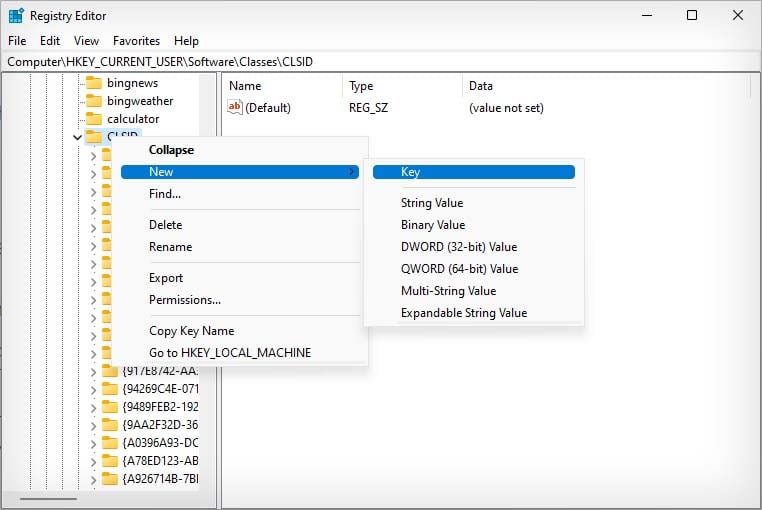Screen dimensions: 762x510
Task: Click folder icon of {A78ED123-AB key
Action: (x=110, y=461)
